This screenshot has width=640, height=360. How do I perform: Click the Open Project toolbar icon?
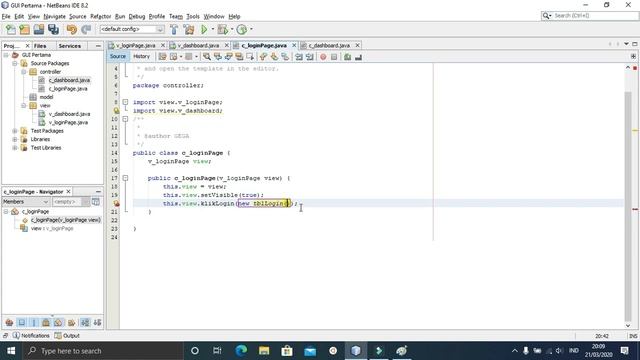click(39, 29)
